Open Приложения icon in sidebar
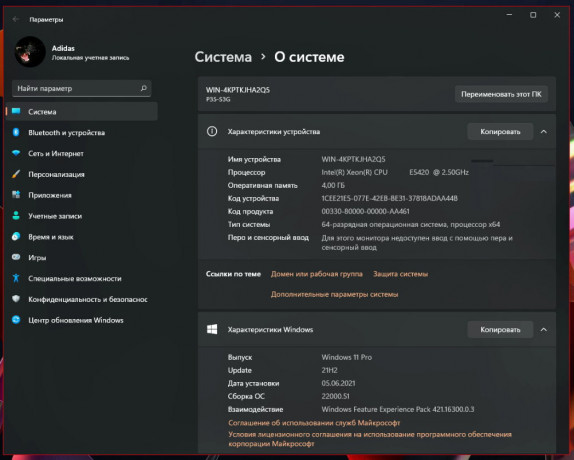The height and width of the screenshot is (460, 574). click(16, 195)
